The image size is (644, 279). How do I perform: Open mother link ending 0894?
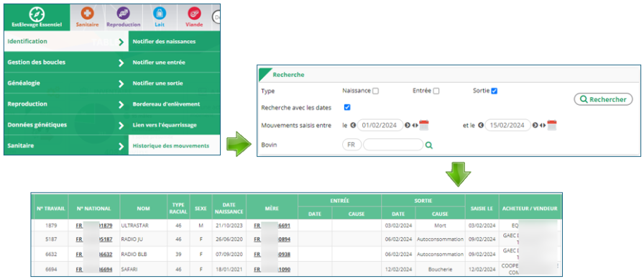pos(272,239)
